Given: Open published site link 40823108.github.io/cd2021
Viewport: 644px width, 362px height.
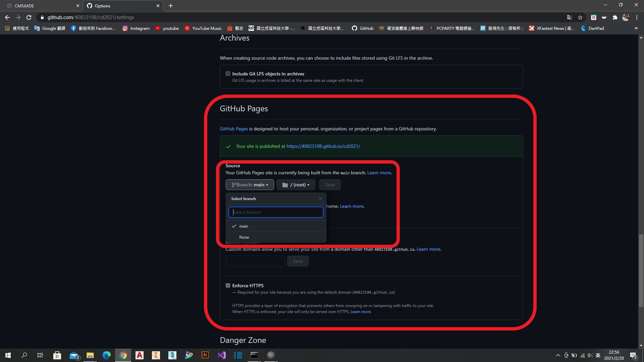Looking at the screenshot, I should (323, 146).
